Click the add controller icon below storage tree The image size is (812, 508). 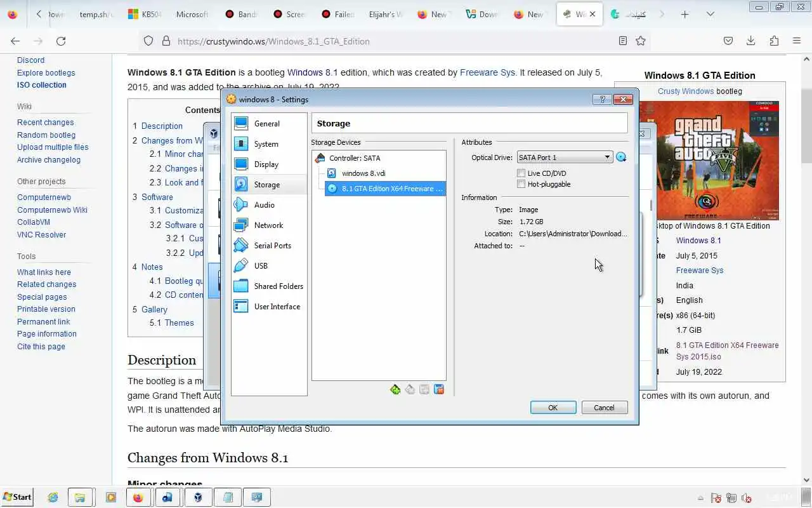pos(395,389)
